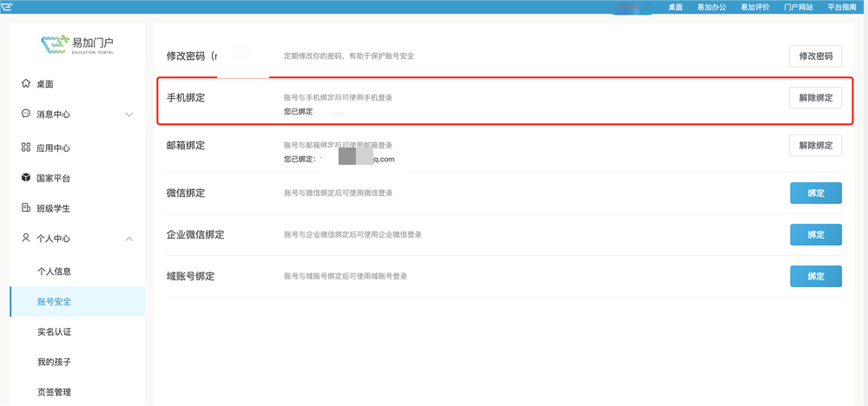This screenshot has width=868, height=406.
Task: Click 解除绑定 for 邮箱绑定
Action: [815, 146]
